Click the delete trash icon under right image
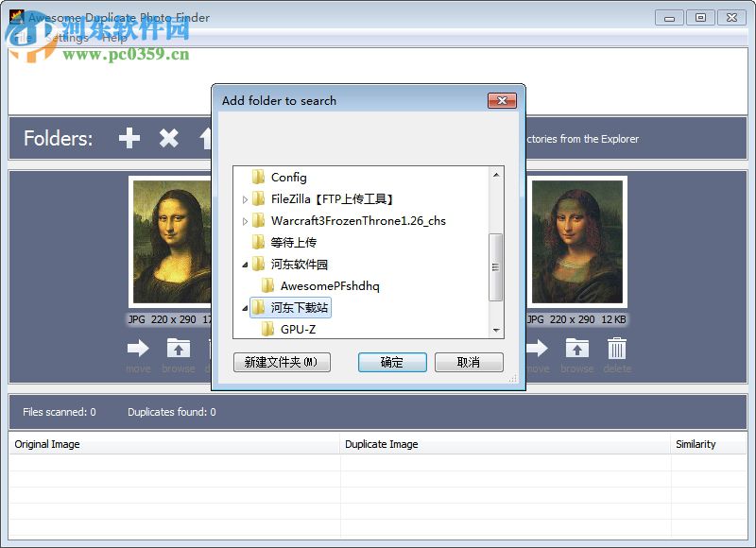The width and height of the screenshot is (756, 548). [x=617, y=350]
